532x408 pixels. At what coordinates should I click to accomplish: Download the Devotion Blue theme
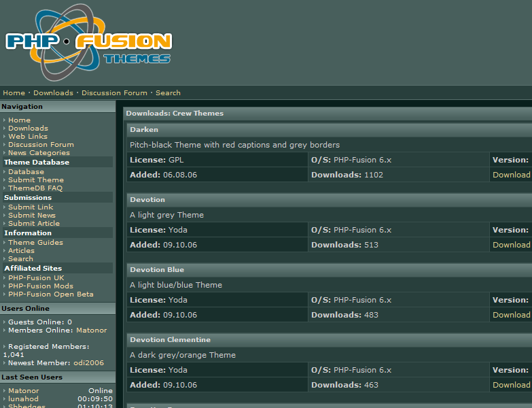[x=512, y=315]
